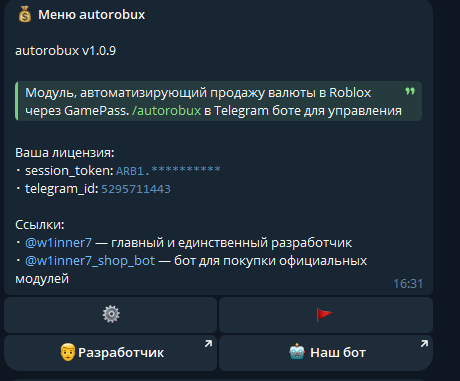Open the Наш бот link button
The height and width of the screenshot is (381, 460).
[x=326, y=353]
